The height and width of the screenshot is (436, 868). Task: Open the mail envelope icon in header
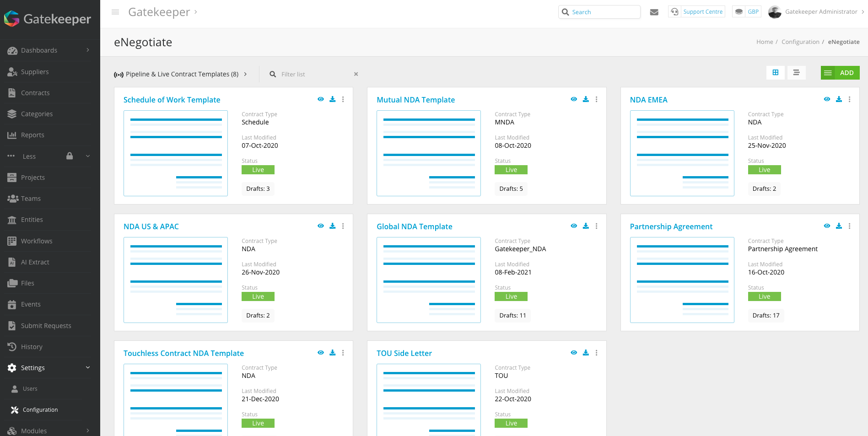(654, 12)
